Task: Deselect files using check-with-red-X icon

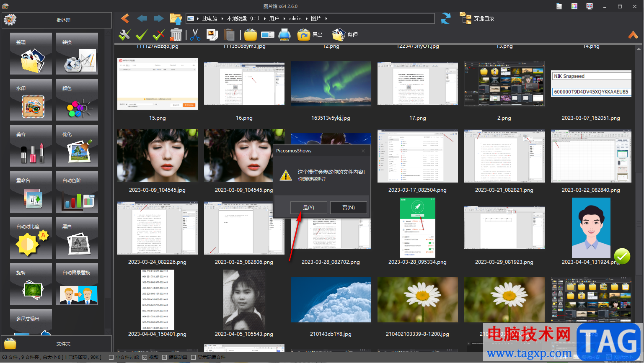Action: (158, 35)
